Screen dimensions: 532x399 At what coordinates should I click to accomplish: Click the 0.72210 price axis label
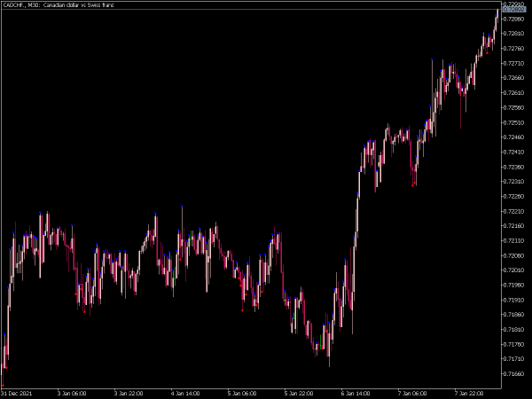point(514,212)
